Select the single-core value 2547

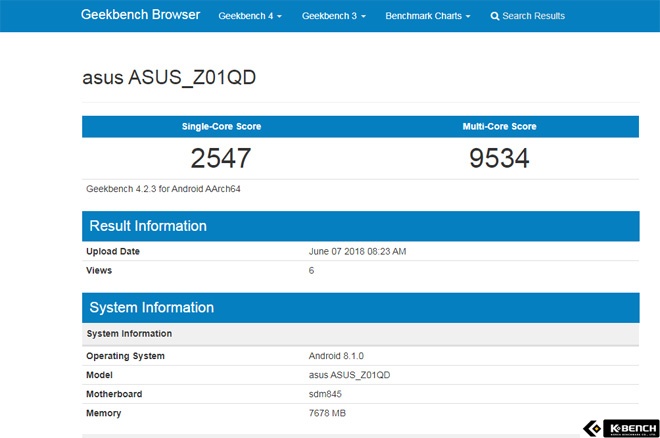(221, 158)
